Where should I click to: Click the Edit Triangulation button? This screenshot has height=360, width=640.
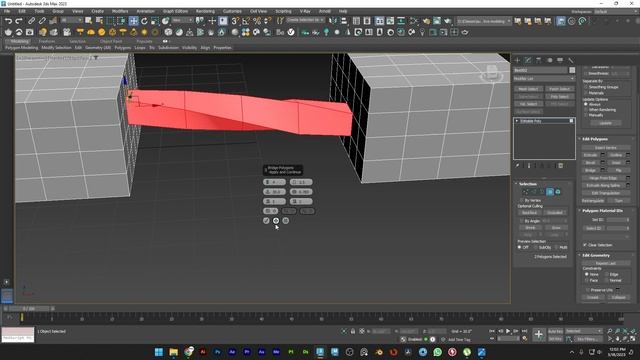pyautogui.click(x=605, y=193)
